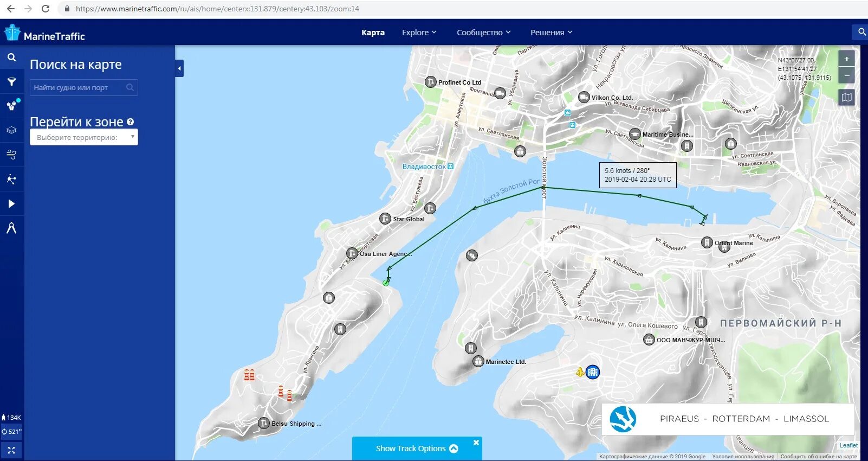
Task: Click the ООО МАНЧЖУР-МШЧ marker
Action: tap(649, 340)
